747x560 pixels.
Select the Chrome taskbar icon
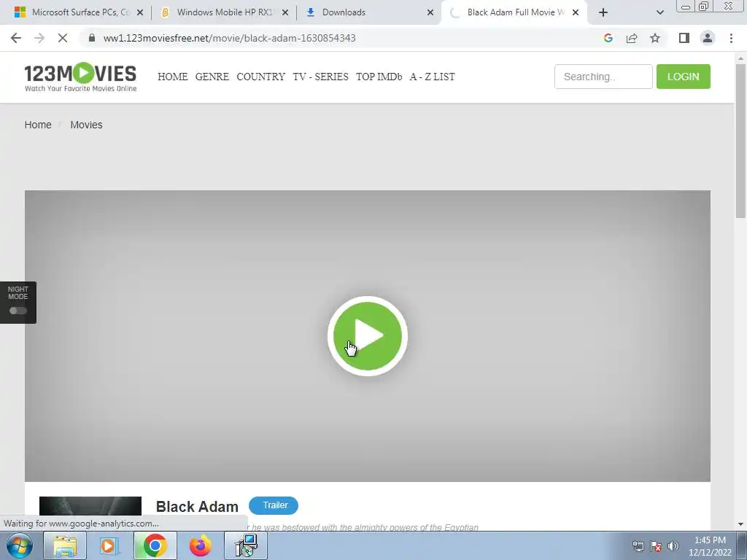155,545
